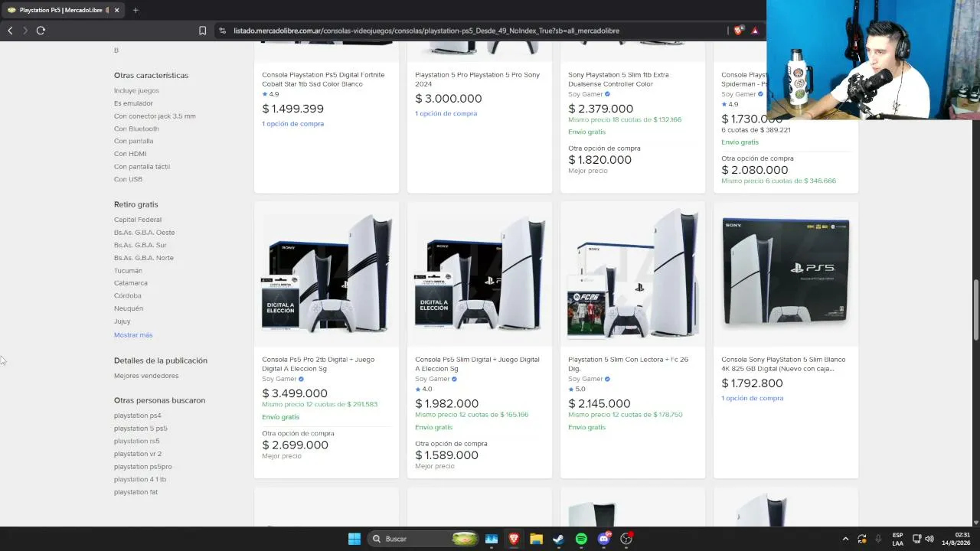Open Playstation 5 Slim Con Lectora title link
The height and width of the screenshot is (551, 980).
[x=629, y=364]
